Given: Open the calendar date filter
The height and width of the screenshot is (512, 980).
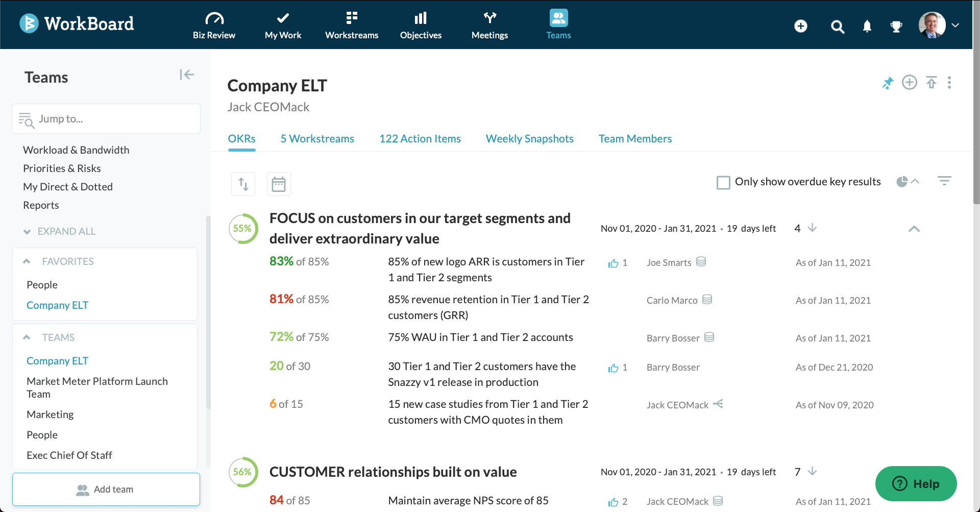Looking at the screenshot, I should pos(279,184).
